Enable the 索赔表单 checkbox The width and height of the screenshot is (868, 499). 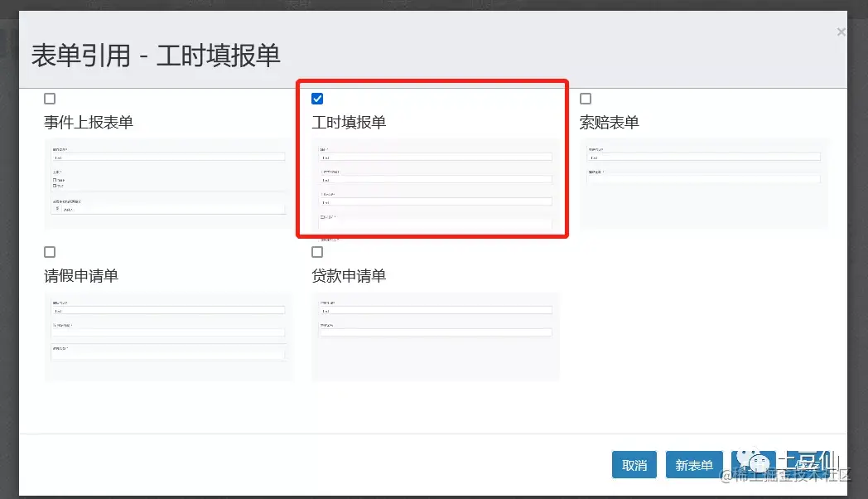point(586,98)
